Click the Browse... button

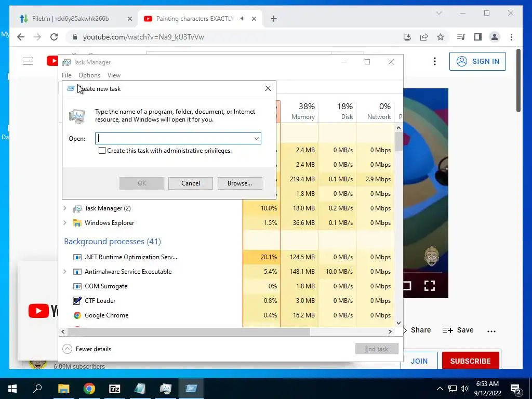click(240, 183)
